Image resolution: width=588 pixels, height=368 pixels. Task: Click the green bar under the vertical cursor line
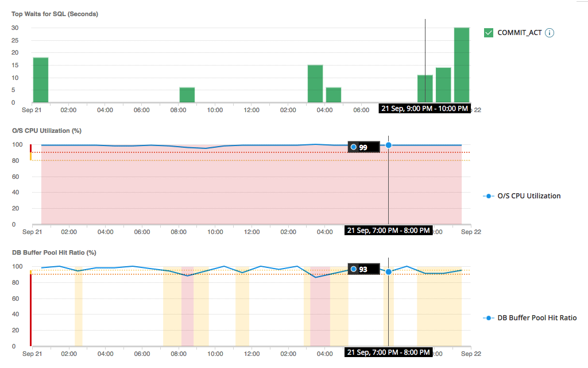[425, 89]
